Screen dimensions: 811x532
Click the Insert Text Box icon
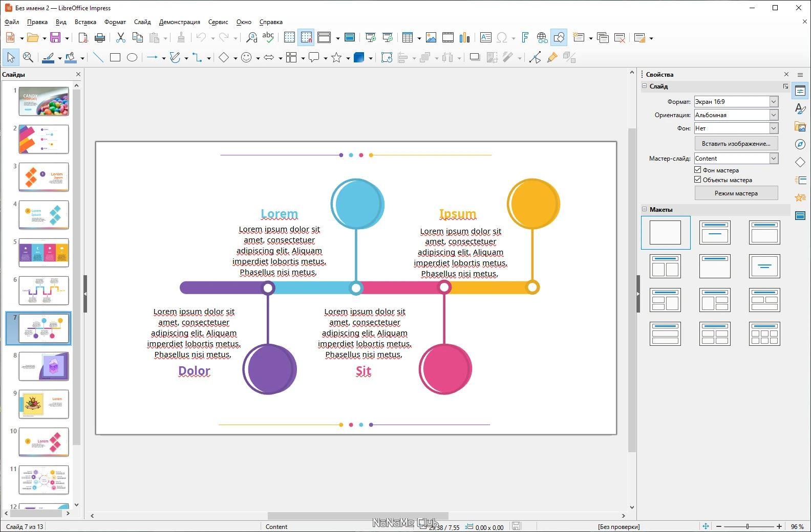pos(485,37)
